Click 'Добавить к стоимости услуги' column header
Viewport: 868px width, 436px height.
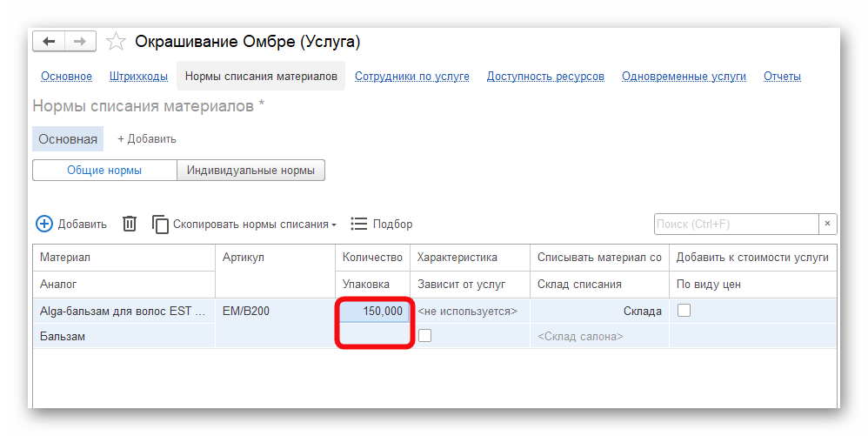pos(753,257)
